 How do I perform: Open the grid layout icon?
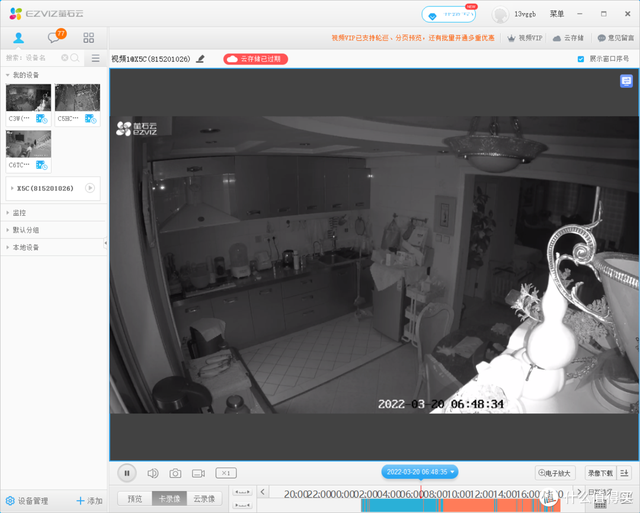[x=89, y=38]
